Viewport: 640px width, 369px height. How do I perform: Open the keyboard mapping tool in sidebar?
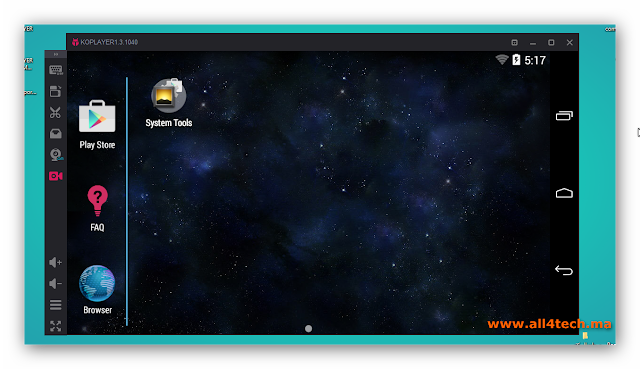click(56, 70)
